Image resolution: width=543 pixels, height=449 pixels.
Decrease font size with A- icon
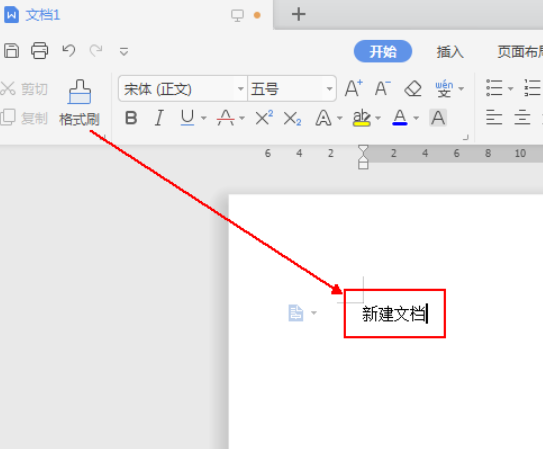(383, 88)
